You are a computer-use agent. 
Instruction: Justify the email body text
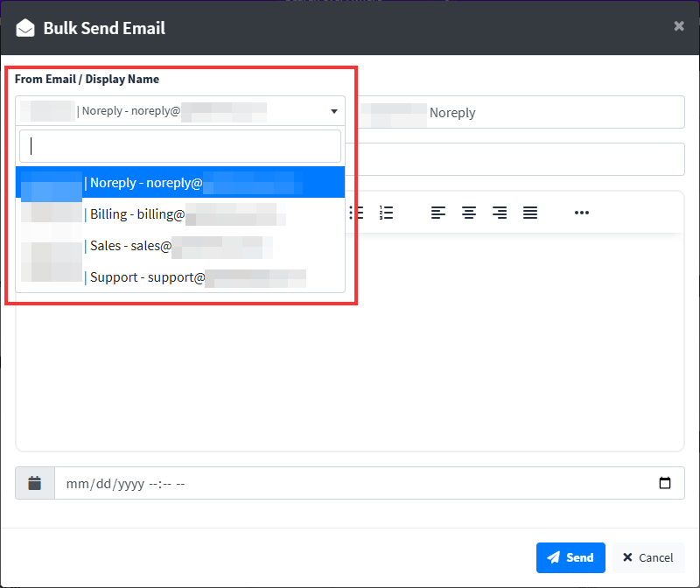pos(530,213)
